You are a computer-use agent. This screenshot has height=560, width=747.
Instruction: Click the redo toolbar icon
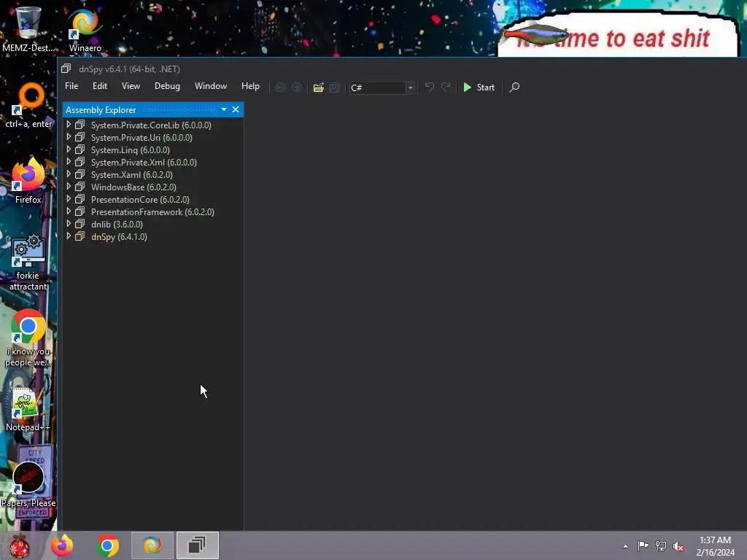click(446, 87)
